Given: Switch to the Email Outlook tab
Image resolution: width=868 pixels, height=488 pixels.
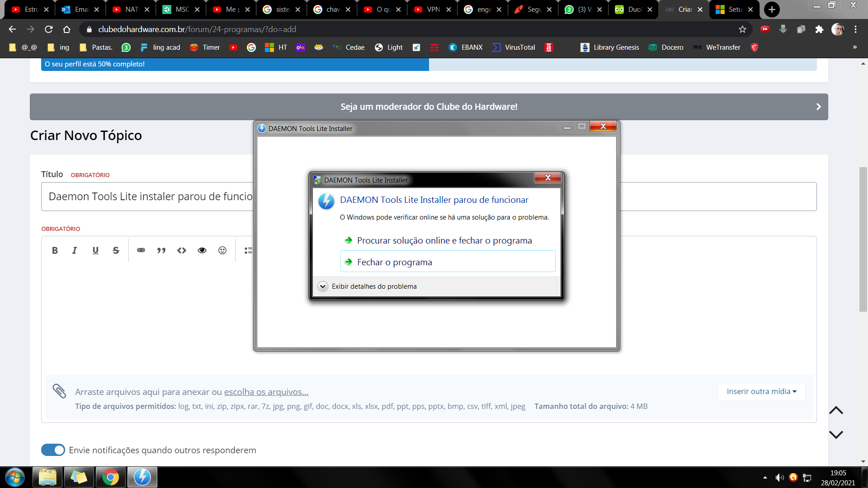Looking at the screenshot, I should point(80,9).
